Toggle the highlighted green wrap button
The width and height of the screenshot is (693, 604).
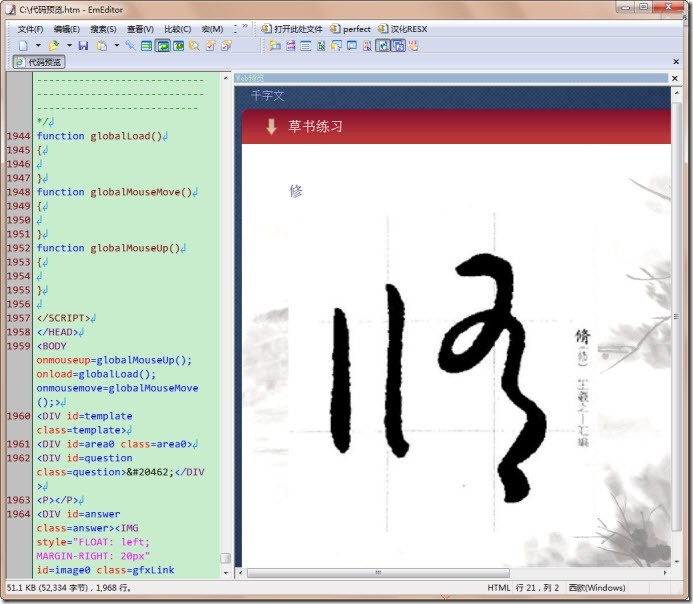pos(163,46)
